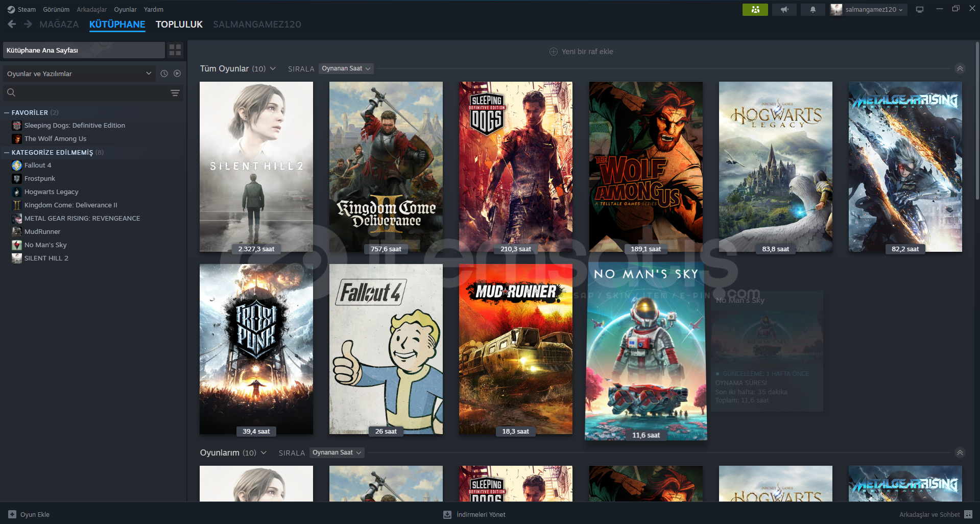980x524 pixels.
Task: Select the Wolf Among Us cover, 189,1 saat
Action: (x=646, y=166)
